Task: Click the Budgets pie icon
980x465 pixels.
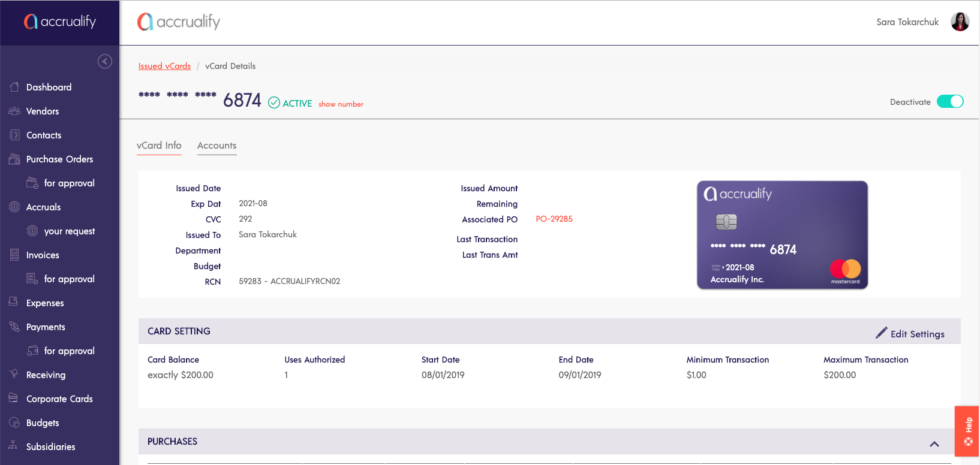Action: pos(14,422)
